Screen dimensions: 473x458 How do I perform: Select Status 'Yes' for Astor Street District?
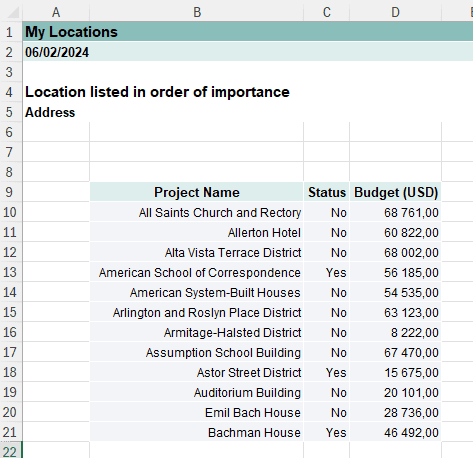pos(327,372)
